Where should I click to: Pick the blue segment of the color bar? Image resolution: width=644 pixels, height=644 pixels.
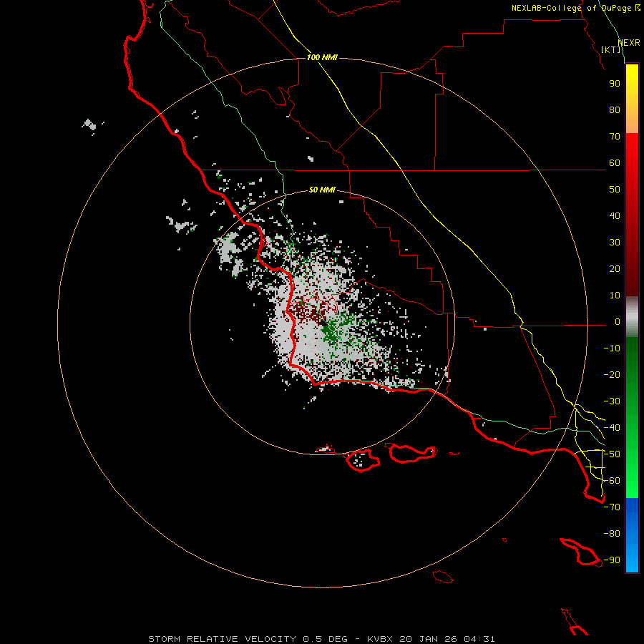point(632,535)
